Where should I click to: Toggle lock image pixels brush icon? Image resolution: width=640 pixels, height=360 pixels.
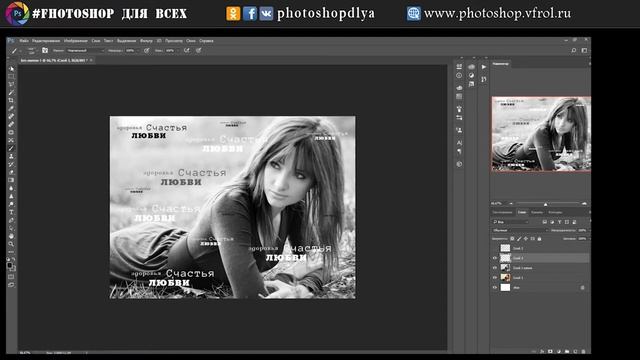519,239
